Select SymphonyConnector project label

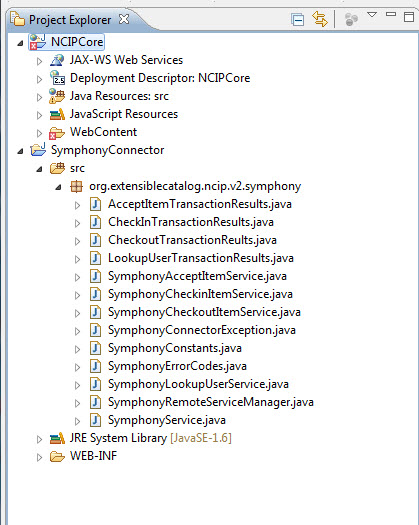pos(108,150)
